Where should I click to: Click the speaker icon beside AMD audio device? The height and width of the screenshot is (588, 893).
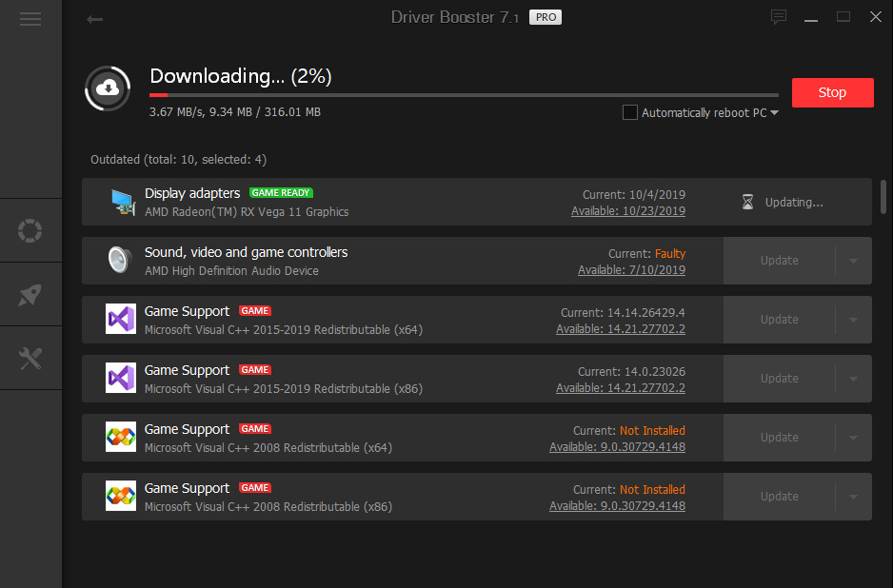tap(118, 260)
